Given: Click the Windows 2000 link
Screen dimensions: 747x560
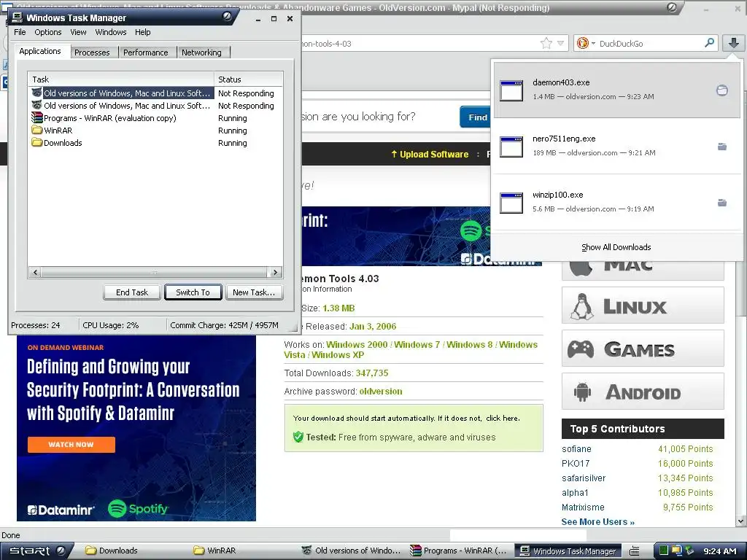Looking at the screenshot, I should pos(357,344).
